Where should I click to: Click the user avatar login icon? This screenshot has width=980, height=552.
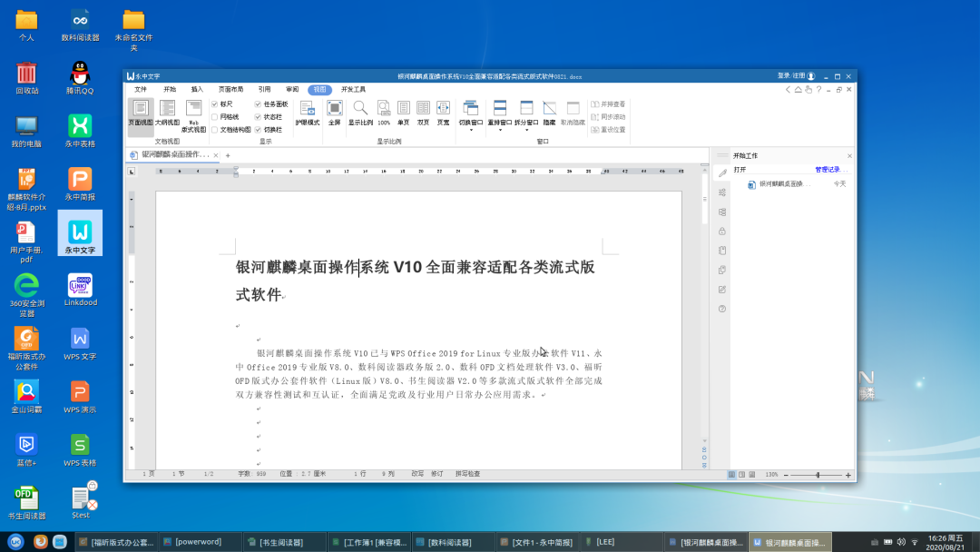click(811, 76)
